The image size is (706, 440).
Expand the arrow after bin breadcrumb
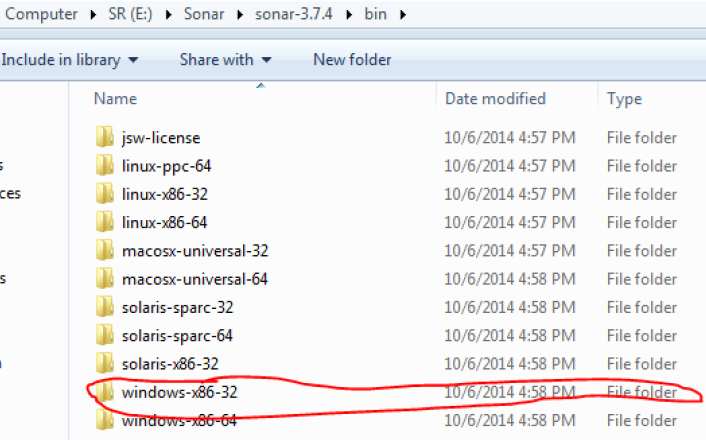point(403,15)
